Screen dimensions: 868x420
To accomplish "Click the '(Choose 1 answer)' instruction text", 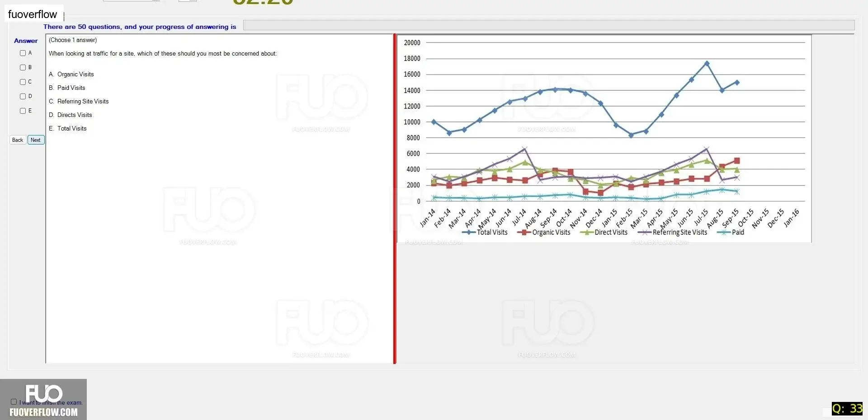I will [73, 40].
